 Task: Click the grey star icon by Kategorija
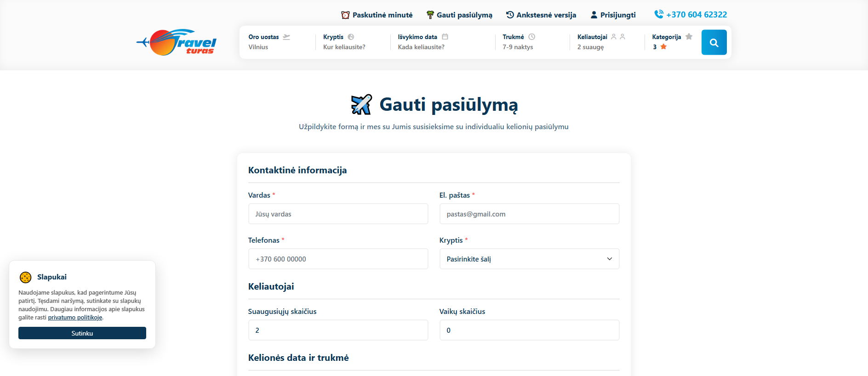point(689,36)
